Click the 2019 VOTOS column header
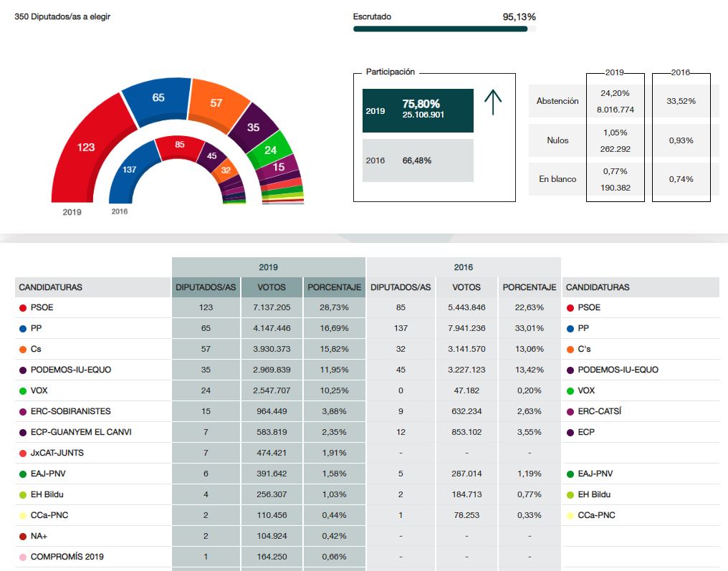 (272, 287)
